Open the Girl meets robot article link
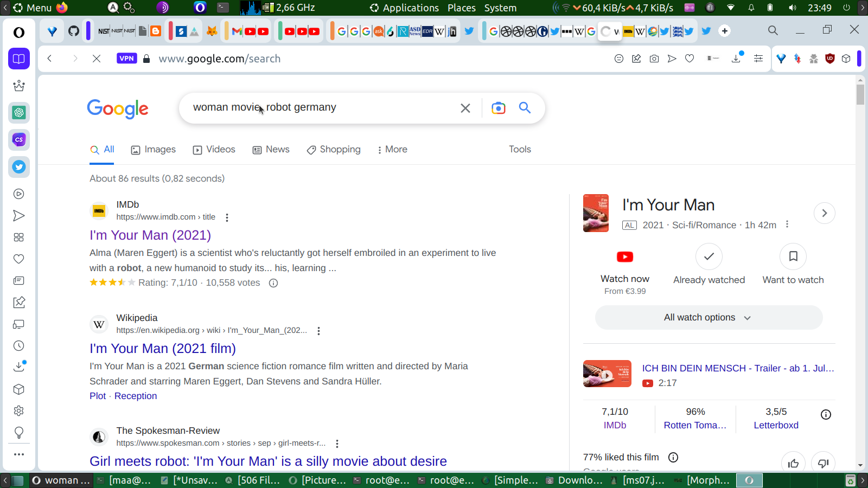868x488 pixels. pos(268,461)
